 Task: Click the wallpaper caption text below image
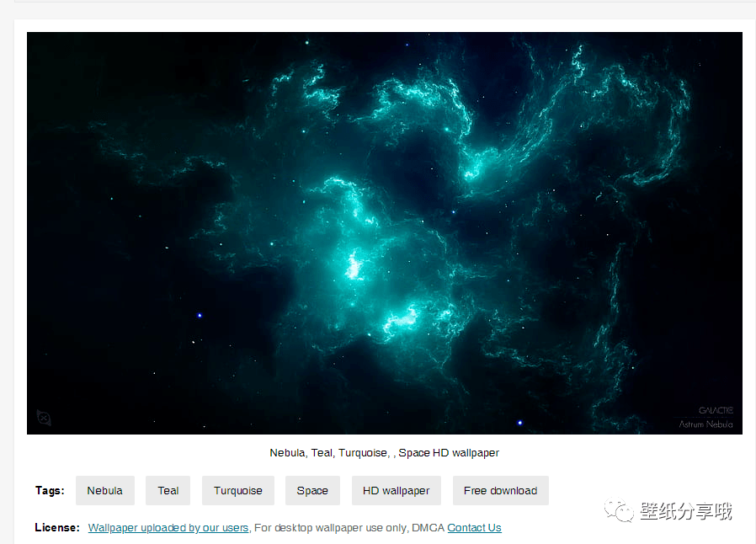[x=384, y=453]
